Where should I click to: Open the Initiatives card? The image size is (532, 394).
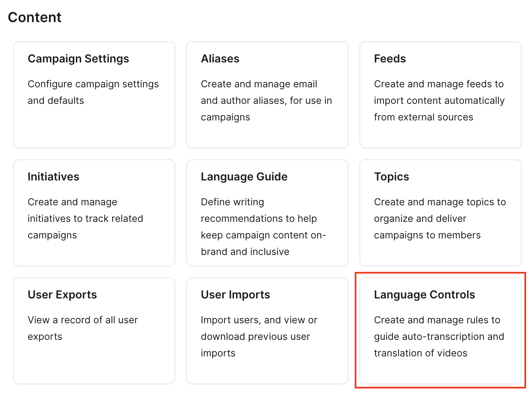click(x=94, y=213)
